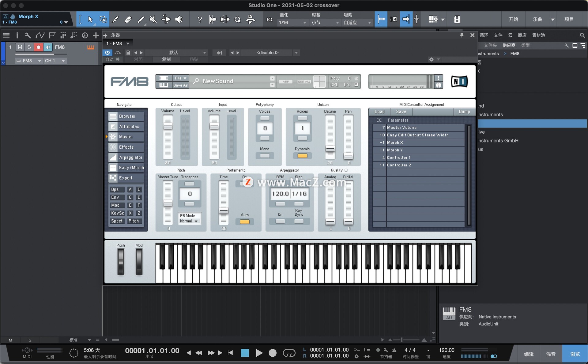The width and height of the screenshot is (588, 364).
Task: Select the range selection tool
Action: (x=103, y=20)
